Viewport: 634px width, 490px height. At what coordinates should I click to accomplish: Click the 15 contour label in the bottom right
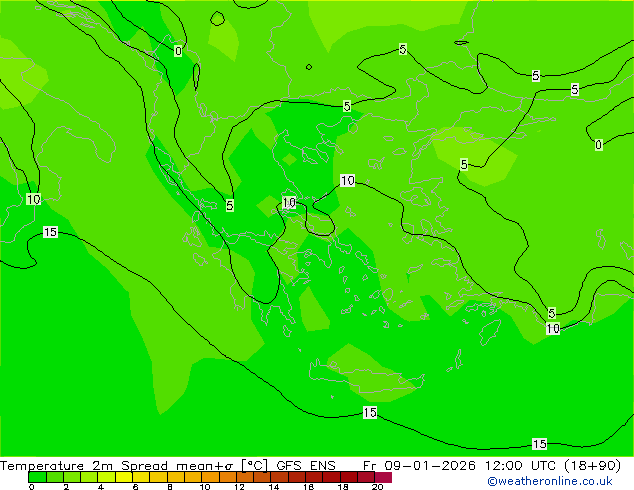(539, 444)
